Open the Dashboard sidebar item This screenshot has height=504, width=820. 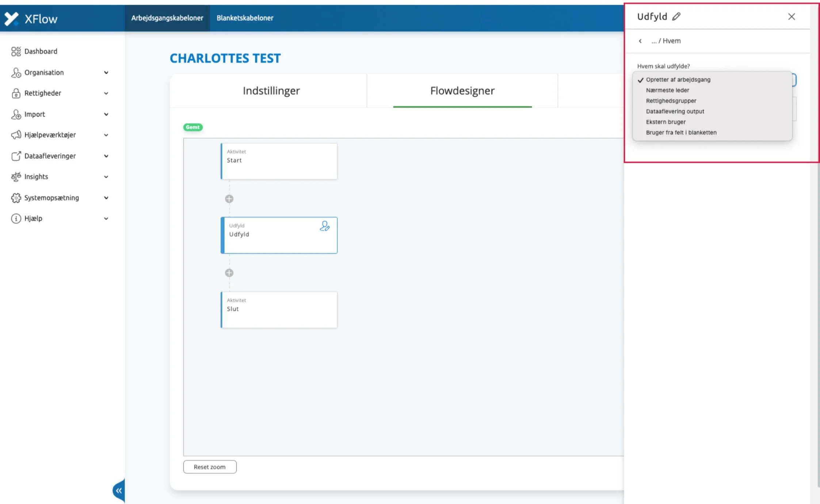(x=41, y=51)
